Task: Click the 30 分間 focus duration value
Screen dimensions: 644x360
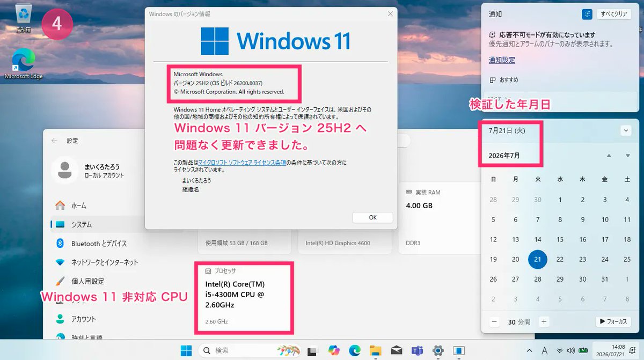Action: (x=519, y=321)
